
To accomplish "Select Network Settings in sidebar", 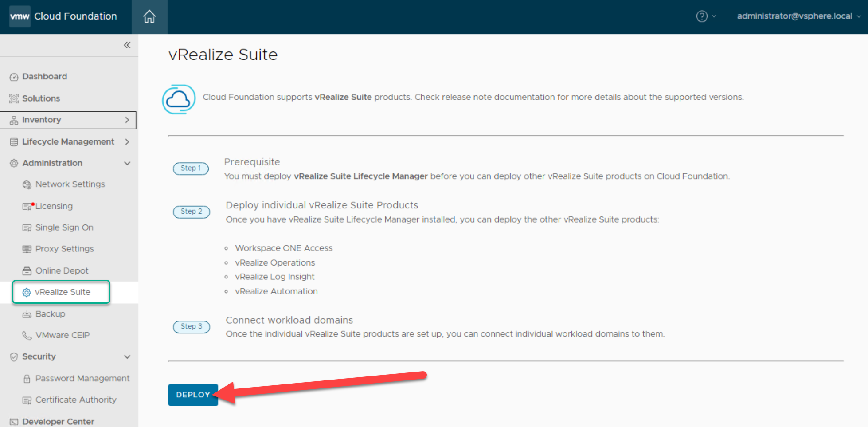I will point(70,184).
